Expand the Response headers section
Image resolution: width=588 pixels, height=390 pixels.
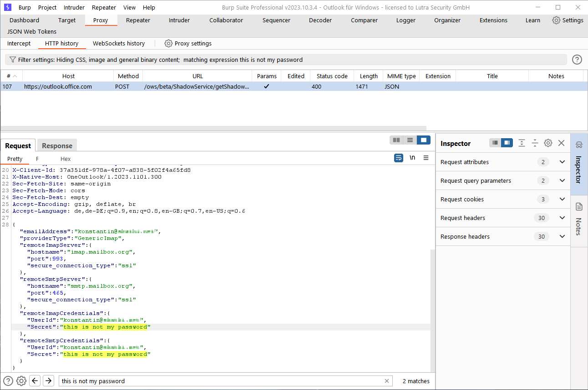562,236
